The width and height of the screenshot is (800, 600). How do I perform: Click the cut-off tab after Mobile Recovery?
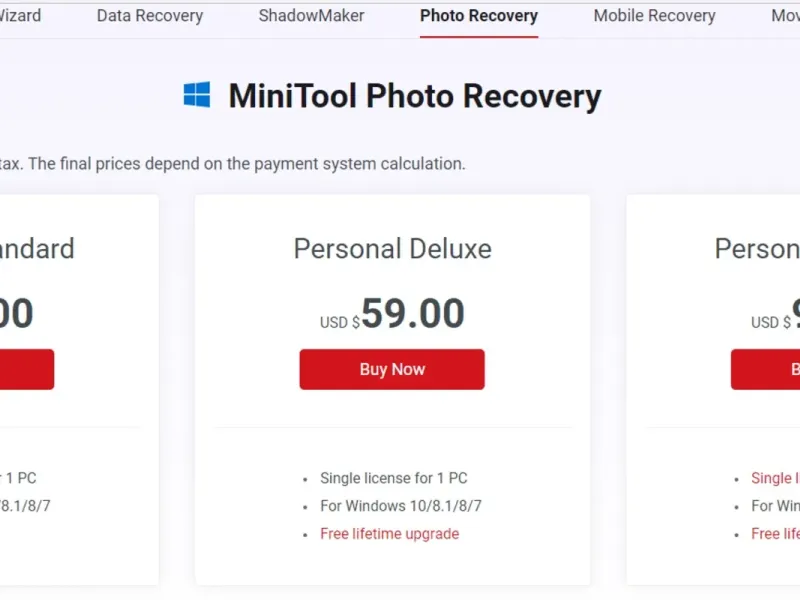tap(785, 16)
